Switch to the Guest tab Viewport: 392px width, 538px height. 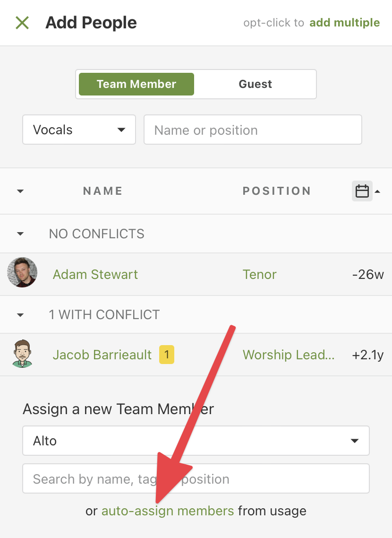[x=255, y=84]
